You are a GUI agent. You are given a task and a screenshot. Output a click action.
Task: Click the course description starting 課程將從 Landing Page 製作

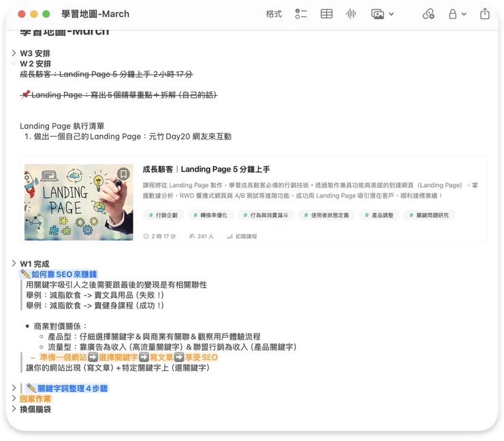coord(310,191)
